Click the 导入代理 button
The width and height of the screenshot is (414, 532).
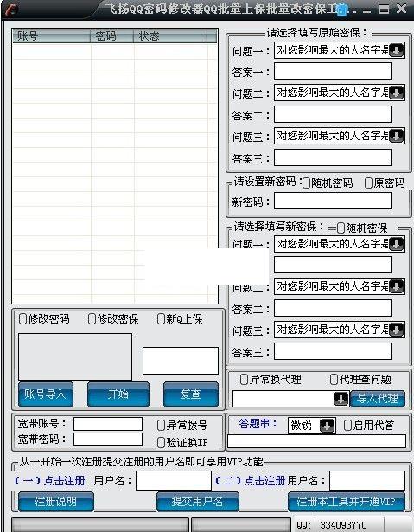tap(378, 399)
